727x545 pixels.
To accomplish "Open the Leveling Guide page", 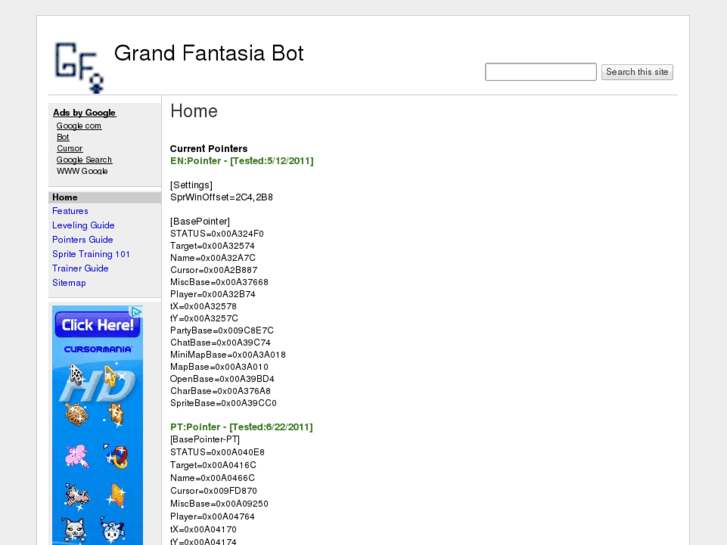I will 83,225.
